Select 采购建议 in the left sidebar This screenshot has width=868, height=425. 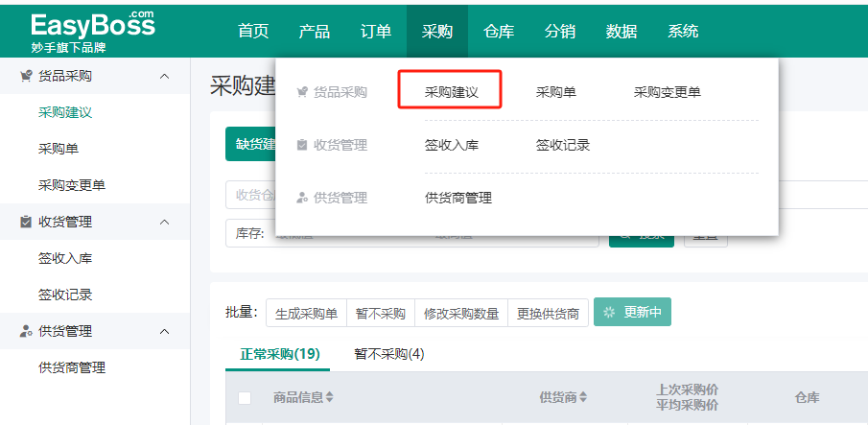tap(65, 112)
